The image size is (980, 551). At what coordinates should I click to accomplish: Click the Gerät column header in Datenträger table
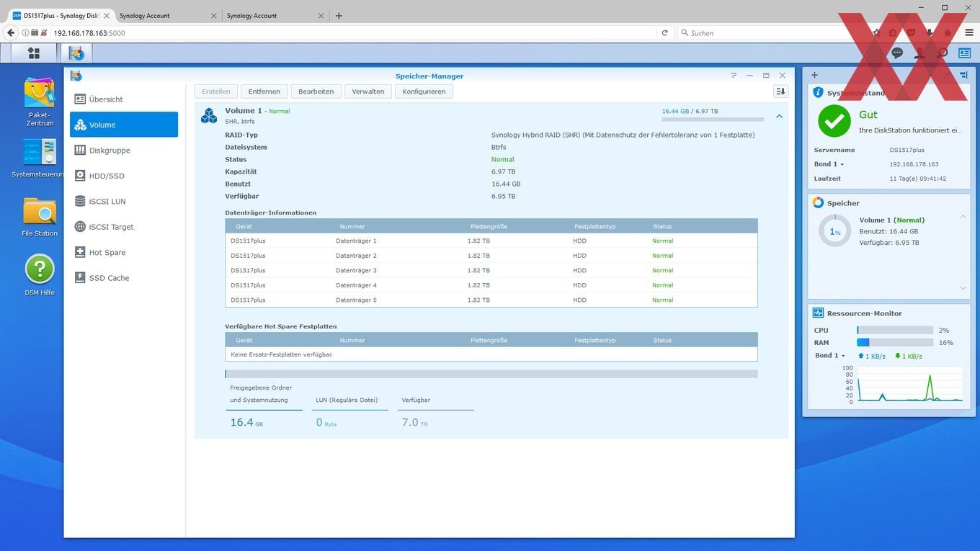pos(244,226)
